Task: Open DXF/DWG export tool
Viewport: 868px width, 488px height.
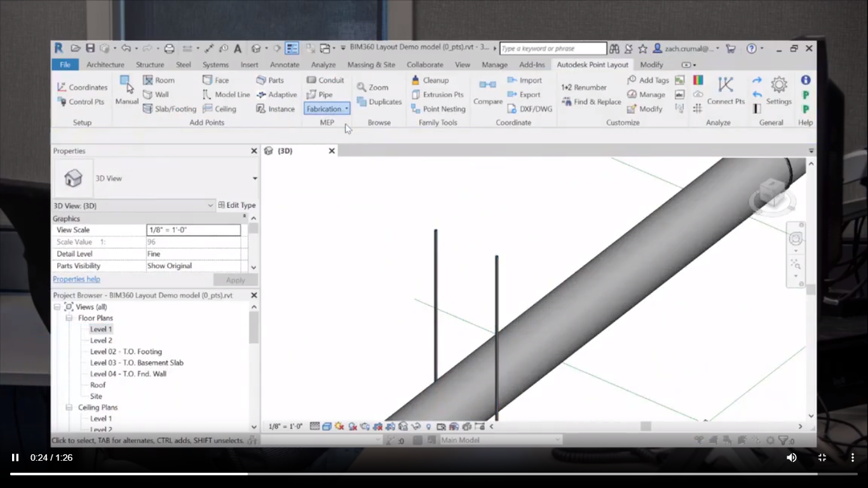Action: (x=530, y=109)
